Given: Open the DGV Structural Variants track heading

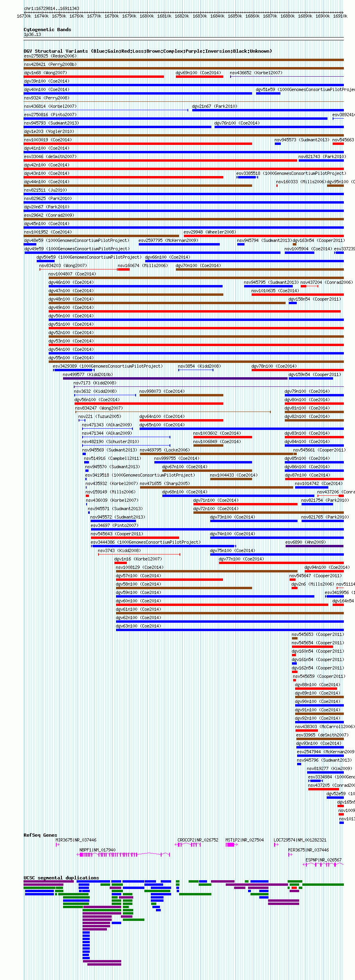Looking at the screenshot, I should click(x=148, y=51).
